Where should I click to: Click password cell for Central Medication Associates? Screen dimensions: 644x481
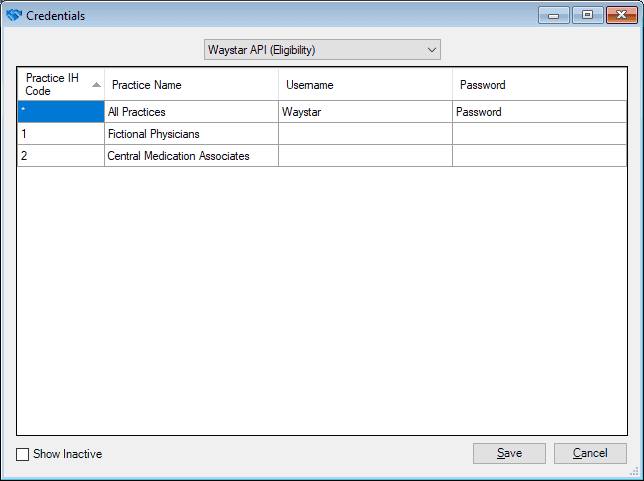point(539,156)
